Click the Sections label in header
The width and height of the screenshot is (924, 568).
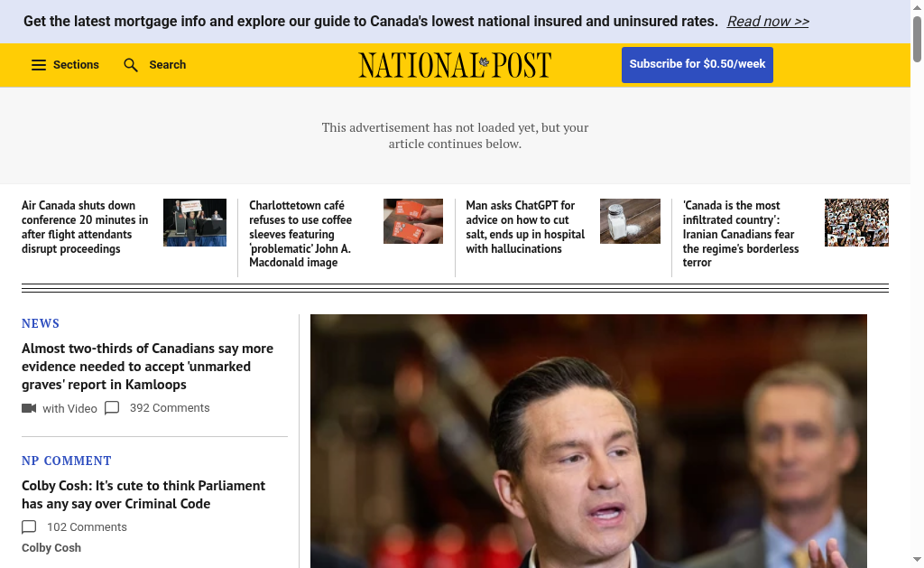pos(76,65)
